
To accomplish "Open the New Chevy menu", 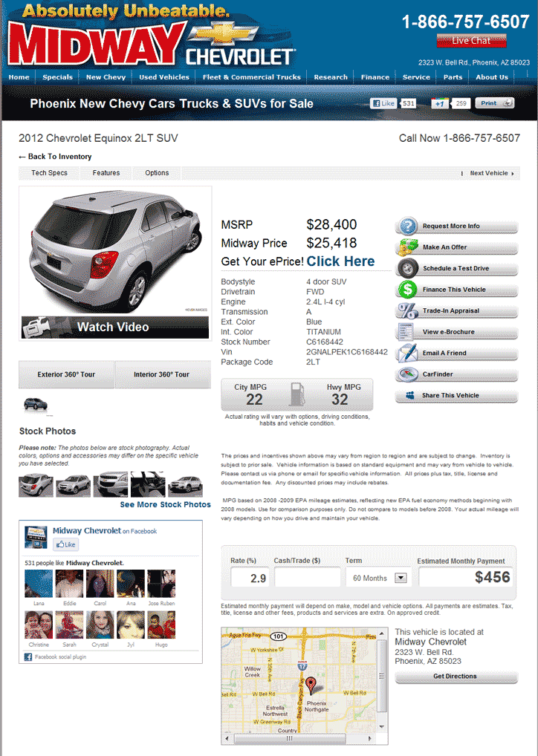I will coord(106,77).
